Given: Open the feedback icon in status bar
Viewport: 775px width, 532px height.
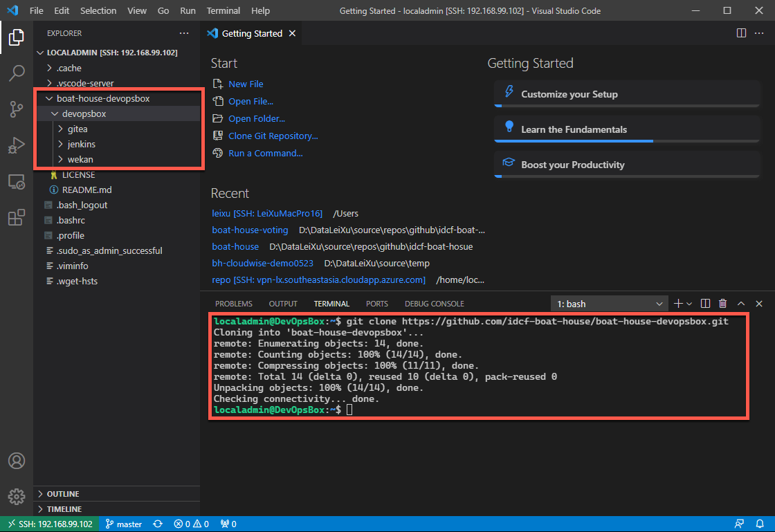Looking at the screenshot, I should [739, 524].
